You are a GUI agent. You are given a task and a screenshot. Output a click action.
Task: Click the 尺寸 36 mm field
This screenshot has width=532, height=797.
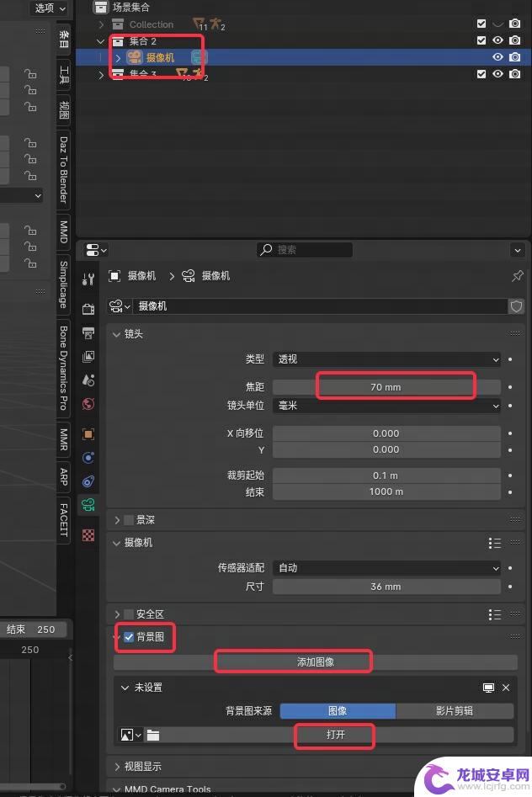(386, 587)
